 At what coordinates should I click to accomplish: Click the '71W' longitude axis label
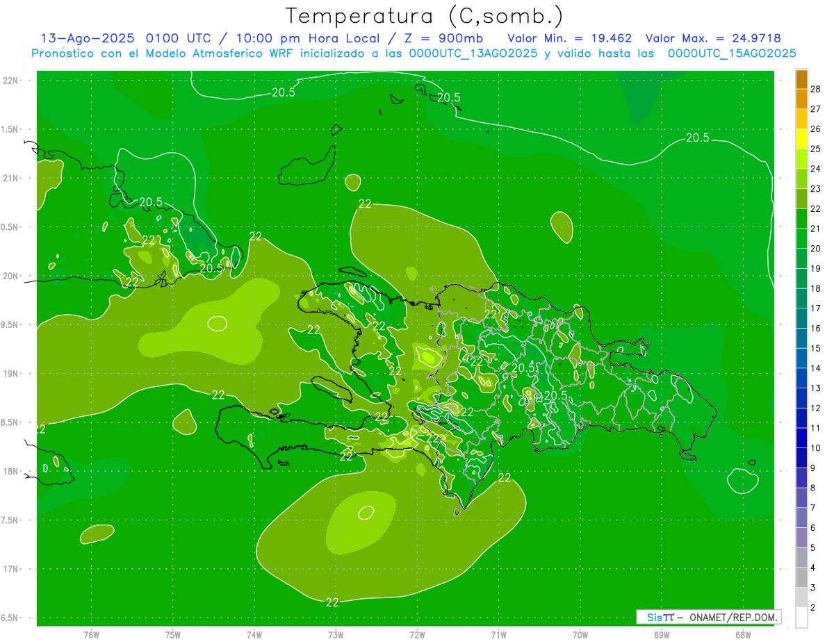click(499, 635)
